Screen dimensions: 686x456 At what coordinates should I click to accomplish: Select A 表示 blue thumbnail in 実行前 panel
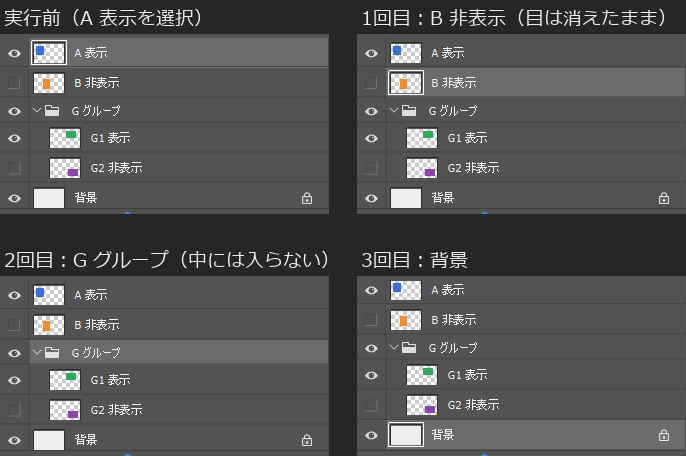point(49,53)
